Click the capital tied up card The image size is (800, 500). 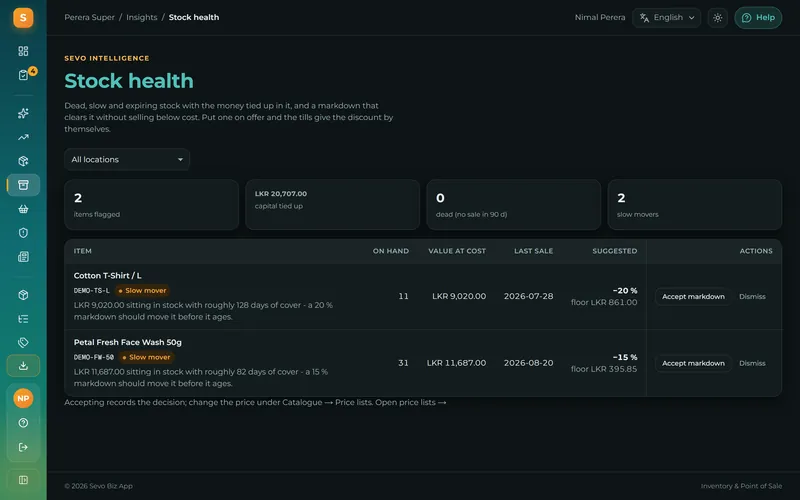tap(333, 205)
